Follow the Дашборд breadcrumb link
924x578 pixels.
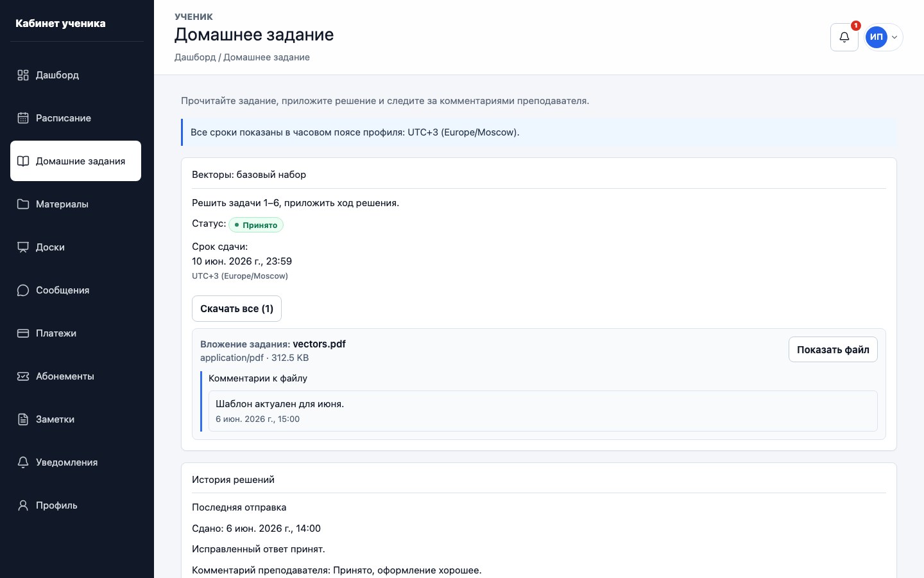[195, 57]
